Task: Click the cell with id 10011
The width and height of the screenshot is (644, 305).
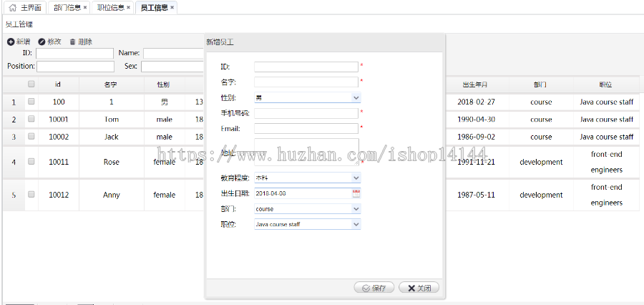Action: point(59,162)
